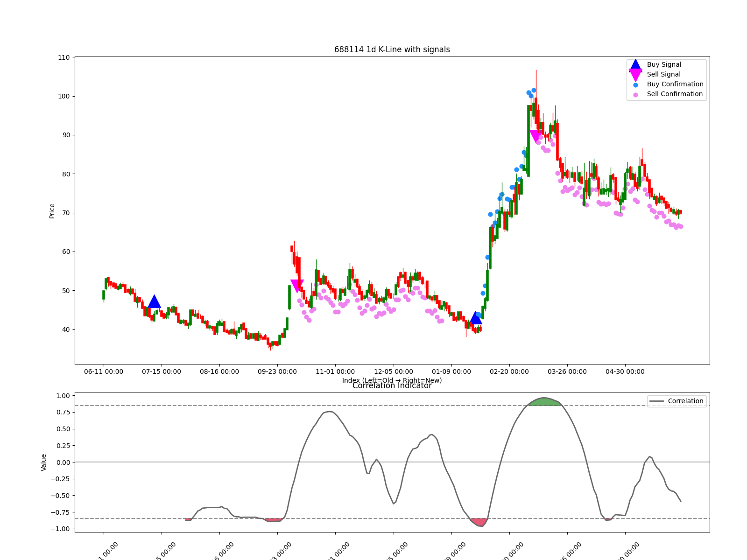The image size is (747, 560).
Task: Click the '07-15 00:00' date tick label
Action: click(162, 372)
